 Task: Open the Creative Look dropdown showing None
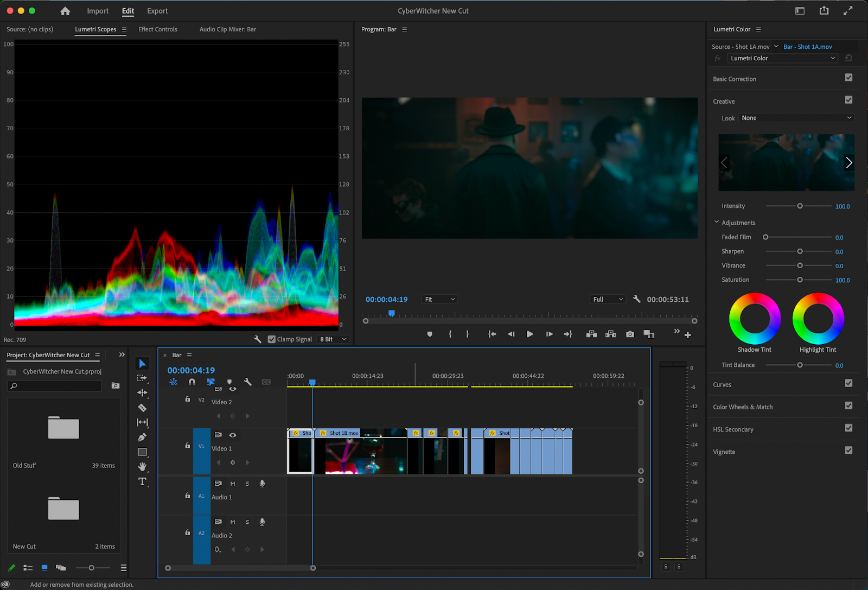(x=795, y=118)
